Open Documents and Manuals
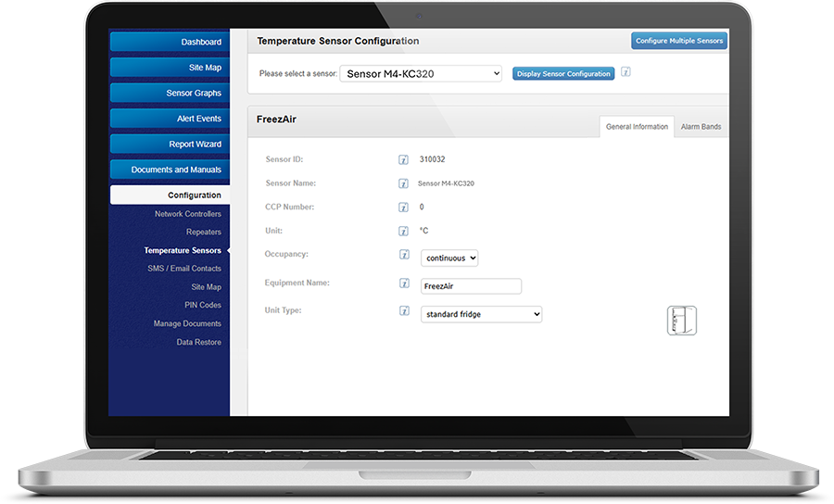 (x=170, y=170)
